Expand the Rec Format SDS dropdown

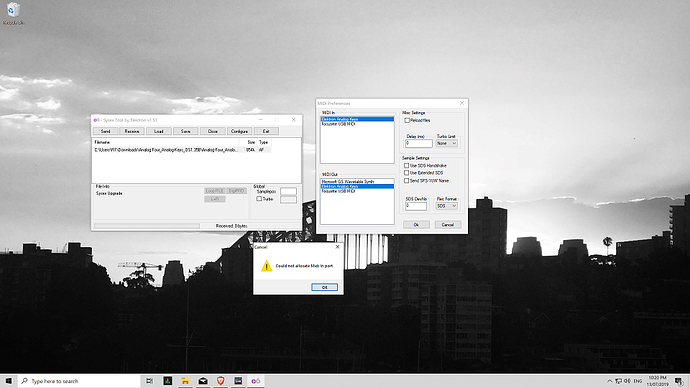click(x=447, y=206)
